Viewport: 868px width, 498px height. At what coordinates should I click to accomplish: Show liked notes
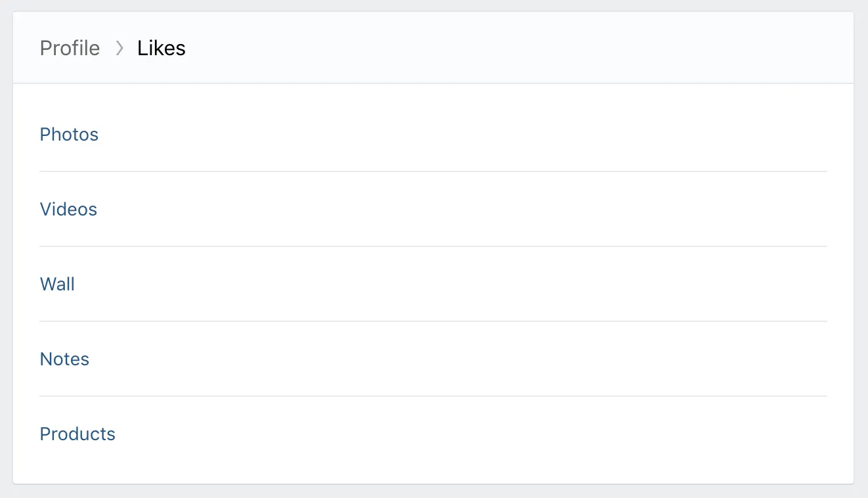pyautogui.click(x=64, y=359)
